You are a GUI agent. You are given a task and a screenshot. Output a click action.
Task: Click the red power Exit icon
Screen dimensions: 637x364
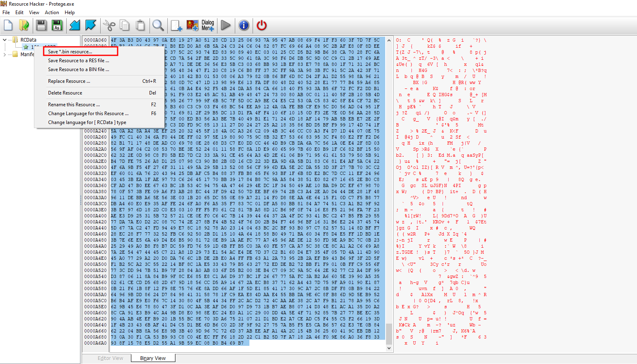click(262, 25)
